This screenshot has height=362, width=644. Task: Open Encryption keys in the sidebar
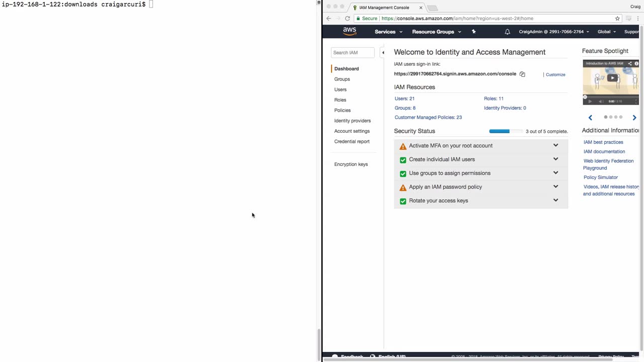tap(351, 164)
